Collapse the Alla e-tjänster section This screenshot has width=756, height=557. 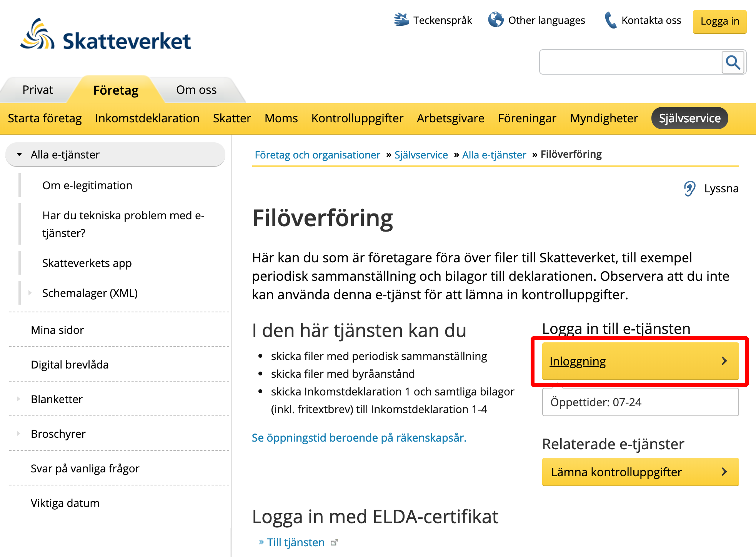point(20,155)
